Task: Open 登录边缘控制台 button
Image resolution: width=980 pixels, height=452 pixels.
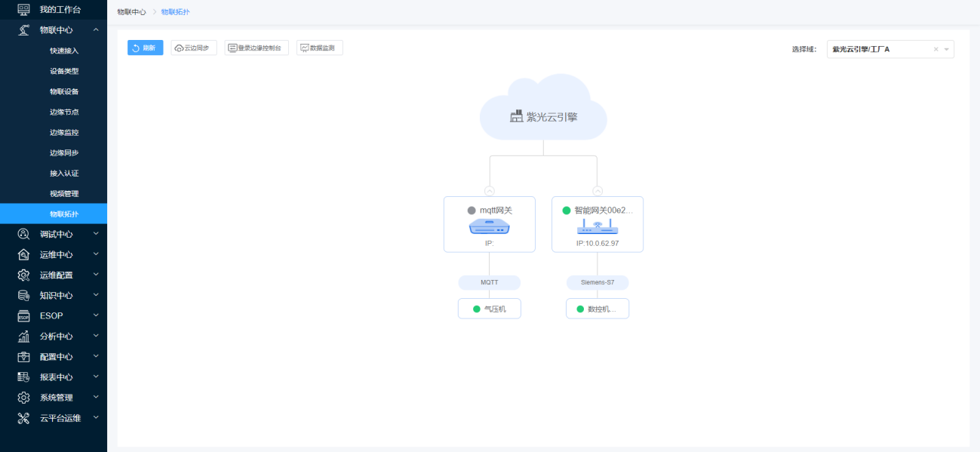Action: 257,48
